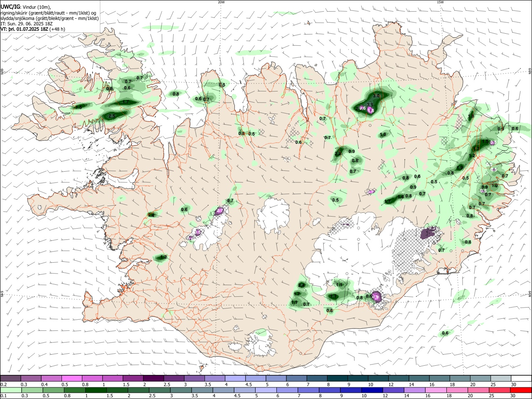This screenshot has height=399, width=532.
Task: Click the 'VT: þri. 01.07.2025 18Z (+48 h)' line
Action: (33, 29)
